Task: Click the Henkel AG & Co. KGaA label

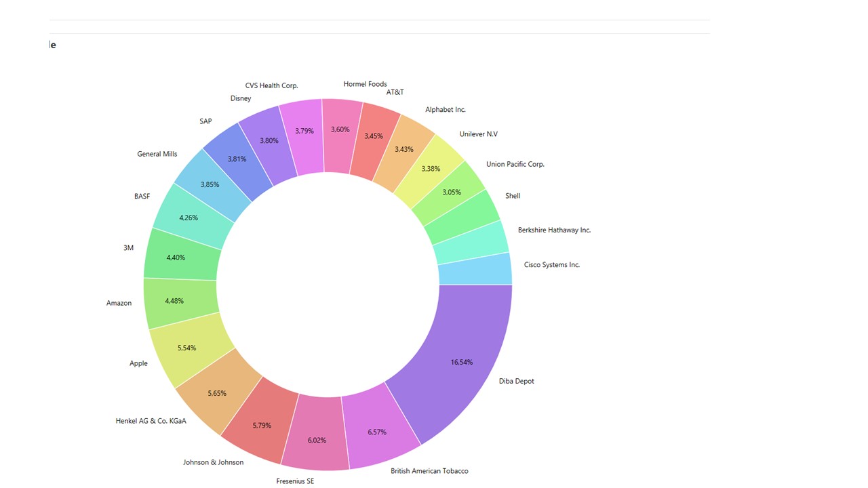Action: coord(151,421)
